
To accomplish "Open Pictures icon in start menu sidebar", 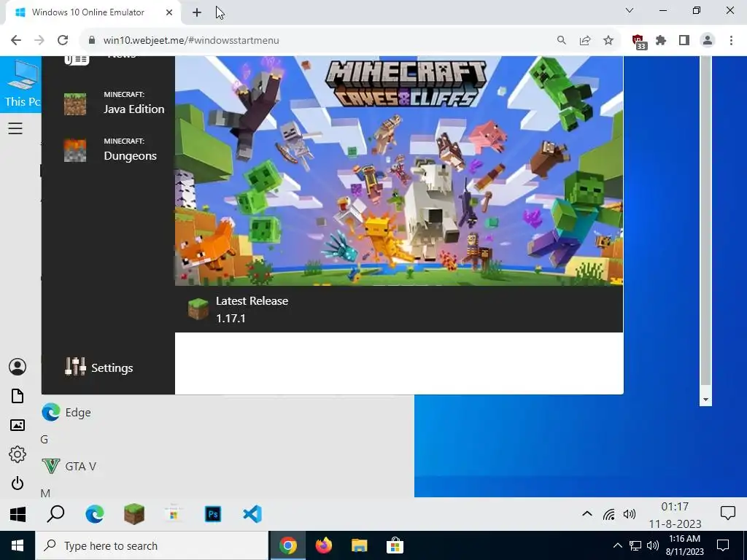I will (x=18, y=425).
